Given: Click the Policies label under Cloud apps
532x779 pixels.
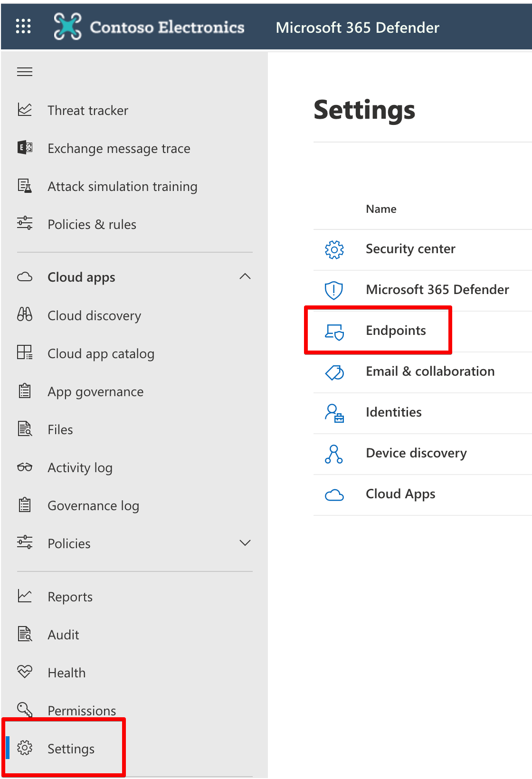Looking at the screenshot, I should coord(69,543).
